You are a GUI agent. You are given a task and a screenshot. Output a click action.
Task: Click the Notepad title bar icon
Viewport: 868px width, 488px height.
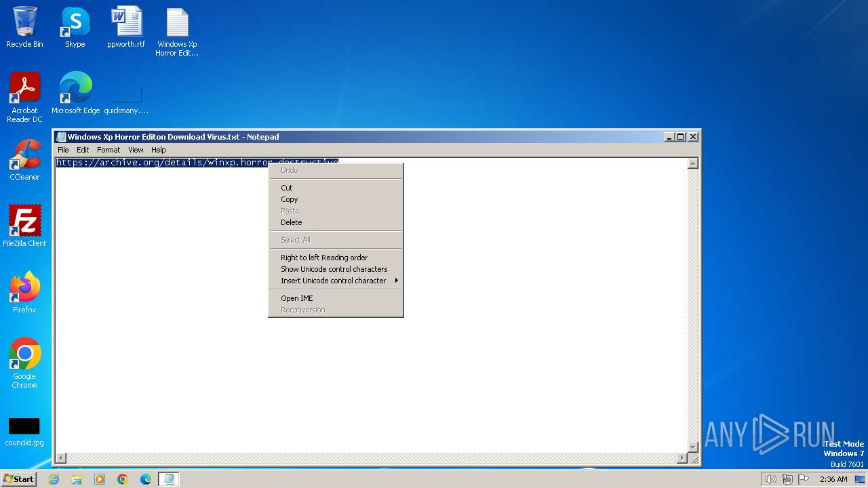pyautogui.click(x=61, y=137)
